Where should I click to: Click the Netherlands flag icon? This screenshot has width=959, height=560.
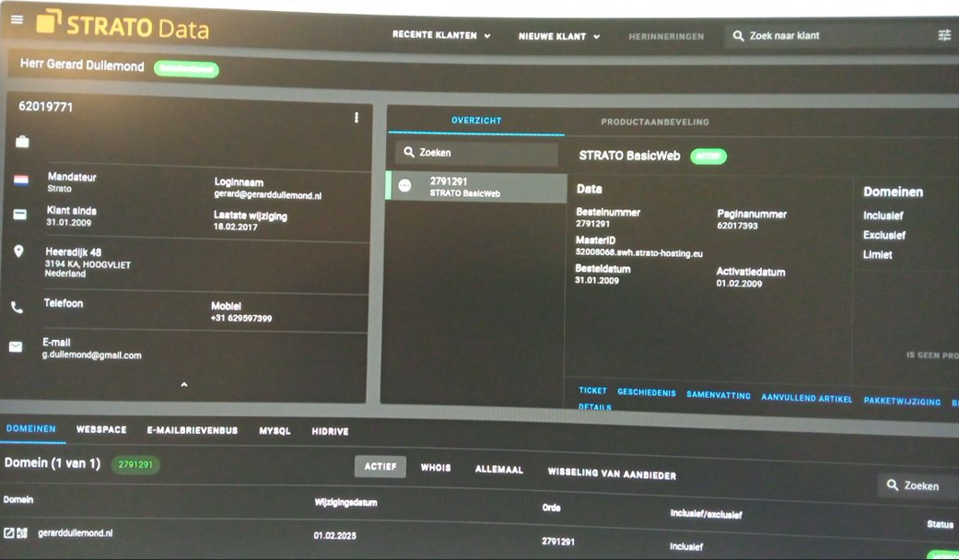[x=20, y=181]
